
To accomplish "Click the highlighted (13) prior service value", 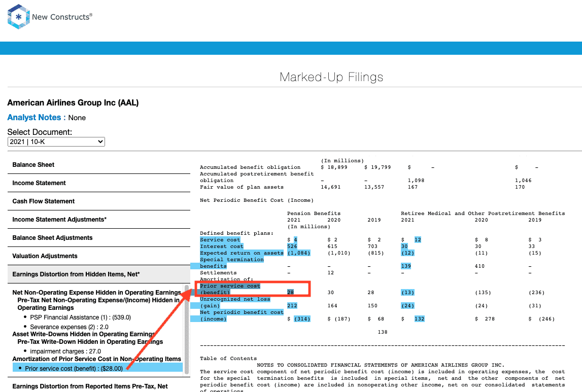I will [407, 292].
